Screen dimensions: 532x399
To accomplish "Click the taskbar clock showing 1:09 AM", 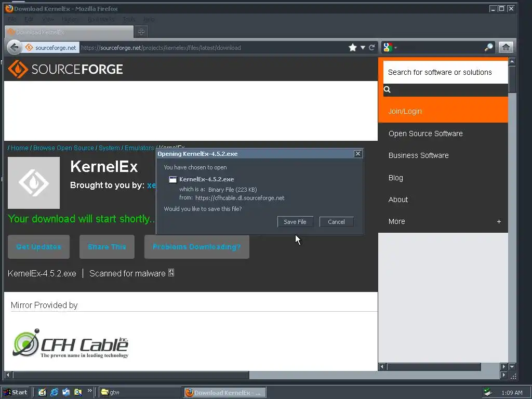I will point(512,393).
